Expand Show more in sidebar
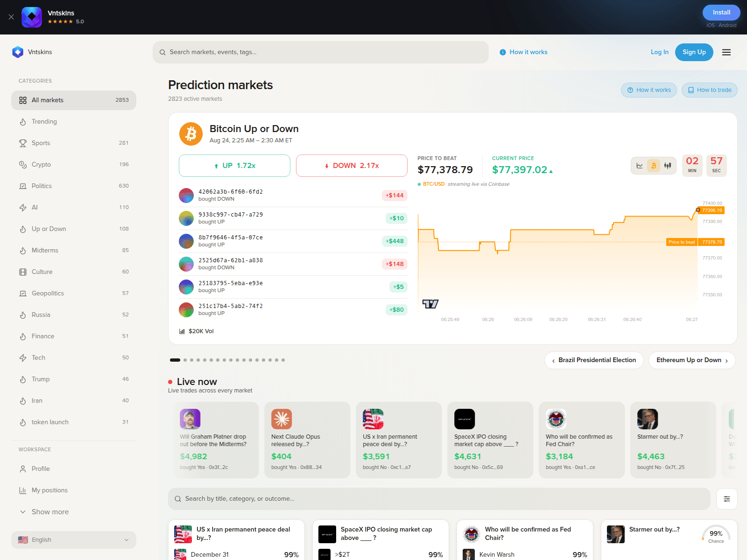Viewport: 747px width, 560px height. coord(74,512)
